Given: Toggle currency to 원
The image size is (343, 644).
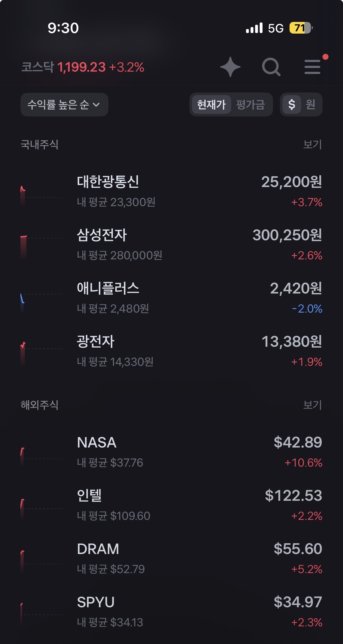Looking at the screenshot, I should [x=311, y=104].
